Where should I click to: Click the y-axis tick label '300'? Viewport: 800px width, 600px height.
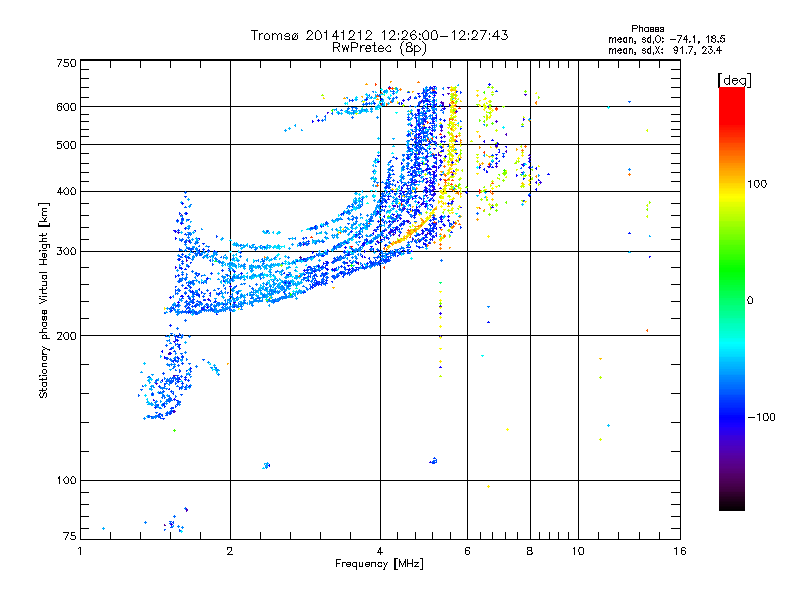click(x=66, y=252)
